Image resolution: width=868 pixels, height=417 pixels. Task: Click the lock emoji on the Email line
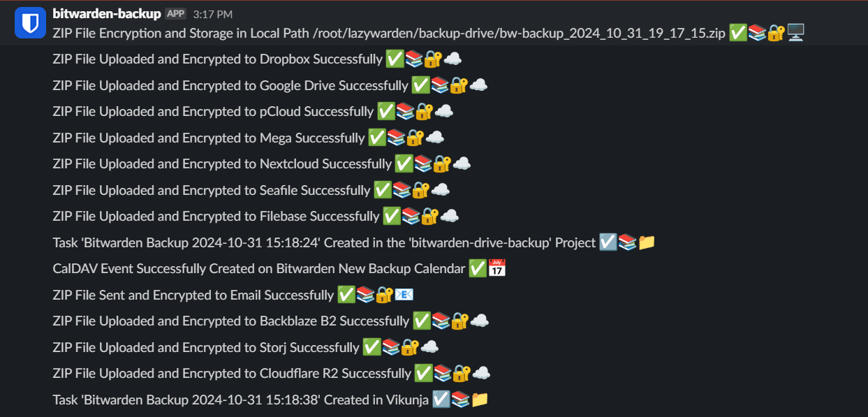coord(385,295)
